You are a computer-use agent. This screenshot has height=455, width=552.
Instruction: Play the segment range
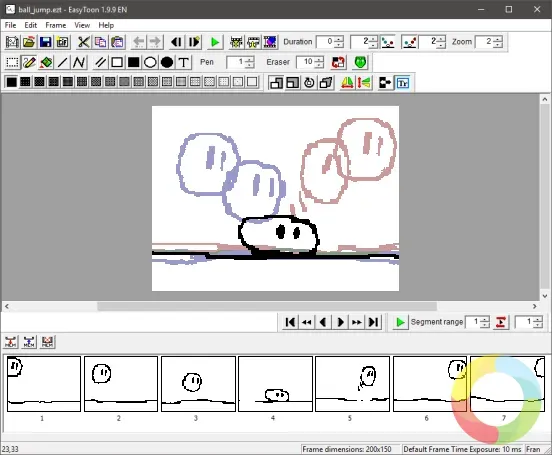click(400, 322)
